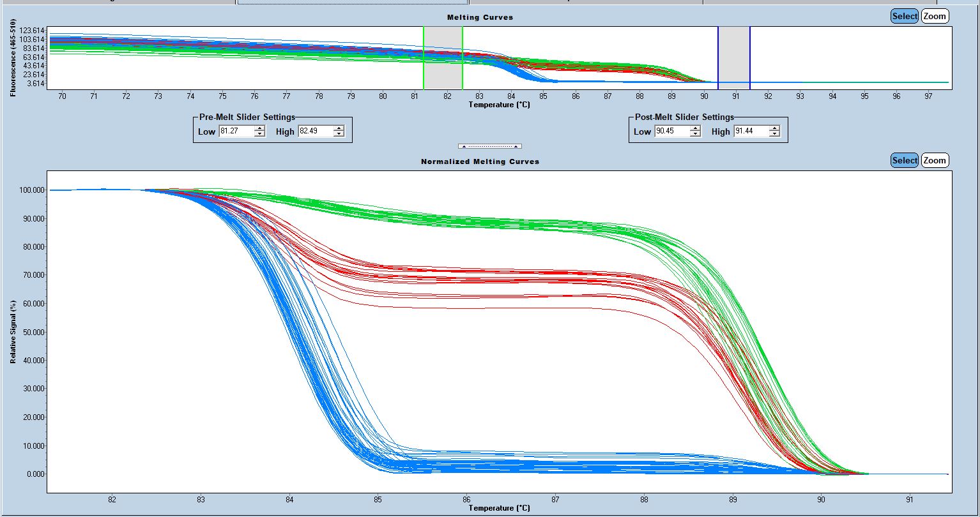Click the right green pre-melt slider line
The image size is (980, 517).
tap(463, 57)
